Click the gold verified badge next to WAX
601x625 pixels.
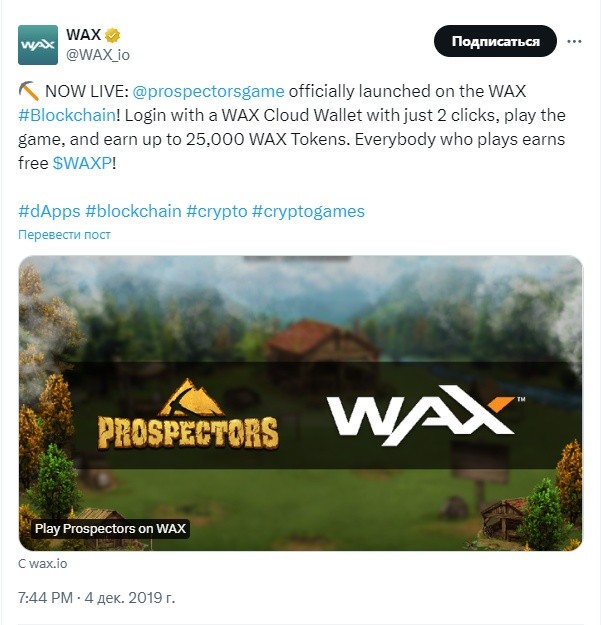coord(112,35)
